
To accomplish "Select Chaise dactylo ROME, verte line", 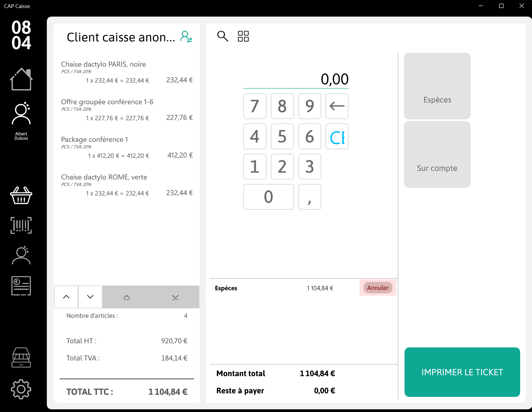I will tap(127, 185).
